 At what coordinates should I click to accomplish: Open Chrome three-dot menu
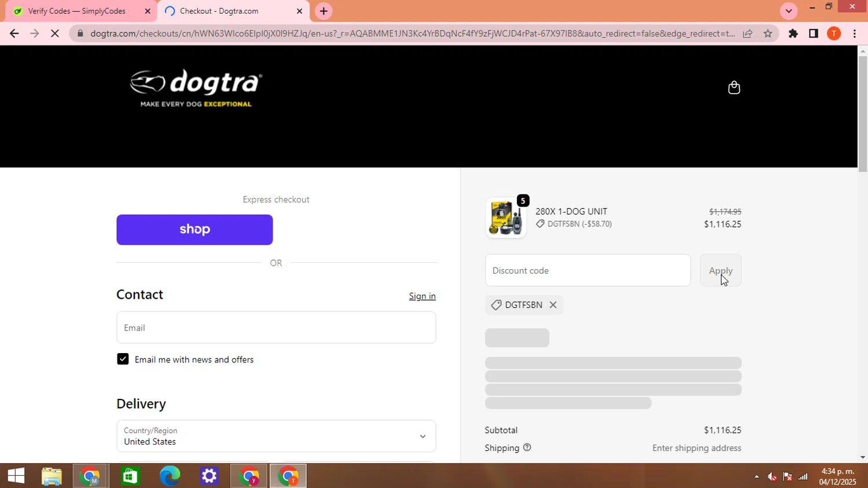855,34
